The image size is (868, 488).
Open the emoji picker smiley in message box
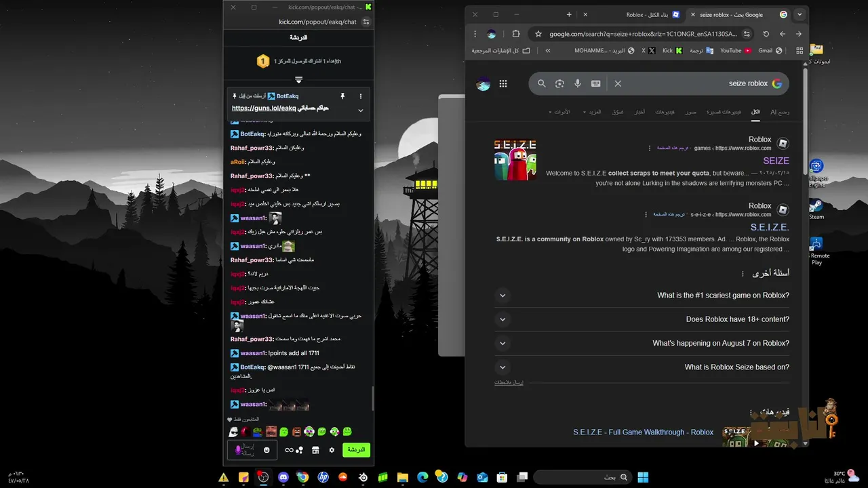pos(267,450)
